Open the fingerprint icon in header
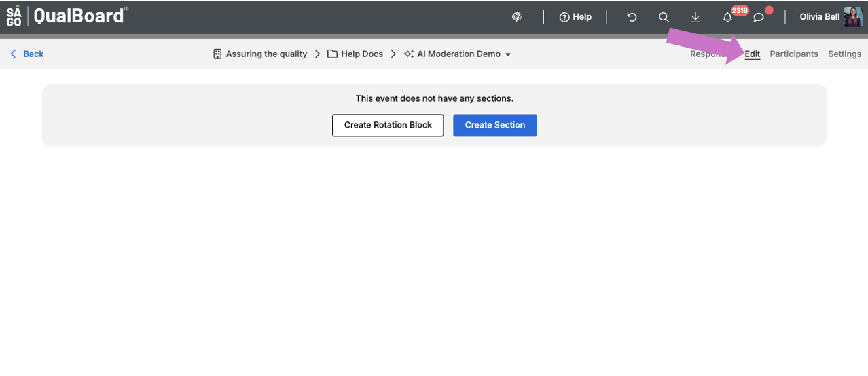 pyautogui.click(x=517, y=17)
